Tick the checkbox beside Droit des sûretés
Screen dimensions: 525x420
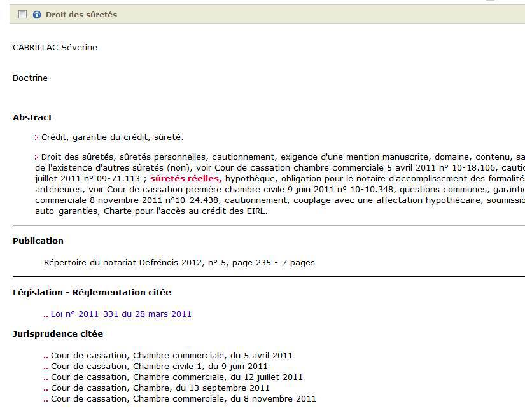23,15
